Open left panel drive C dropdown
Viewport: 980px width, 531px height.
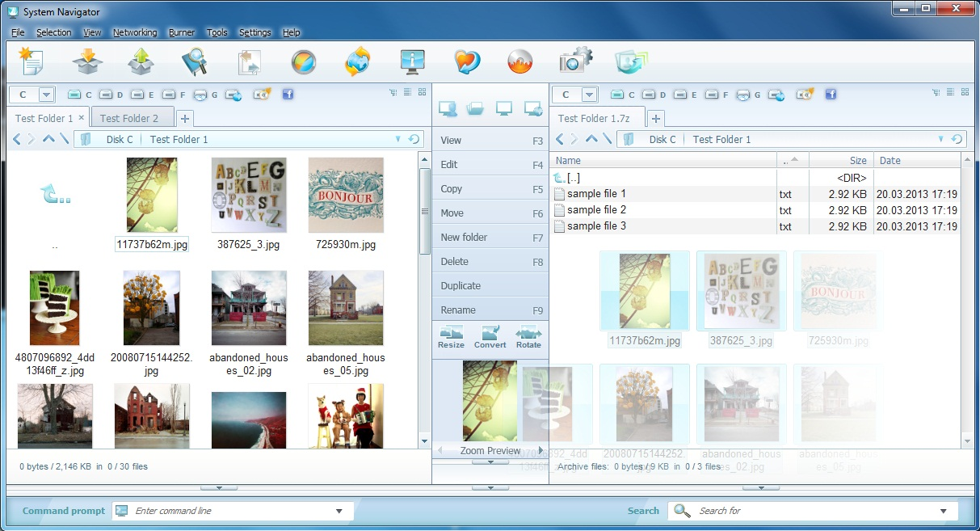(x=46, y=95)
